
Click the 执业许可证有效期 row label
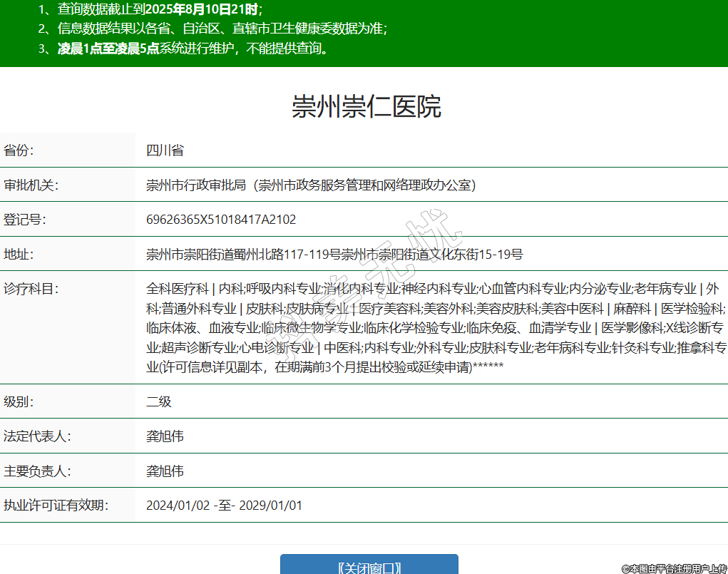(x=56, y=506)
